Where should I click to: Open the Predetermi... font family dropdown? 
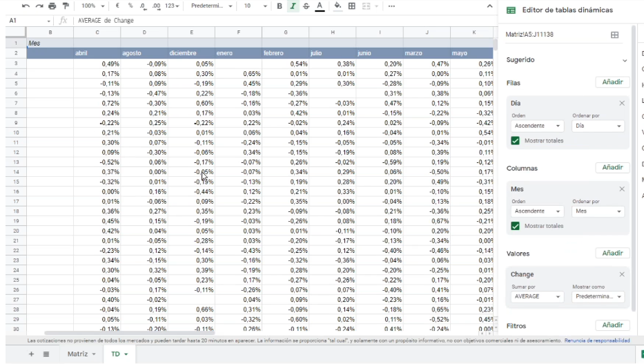[x=211, y=6]
